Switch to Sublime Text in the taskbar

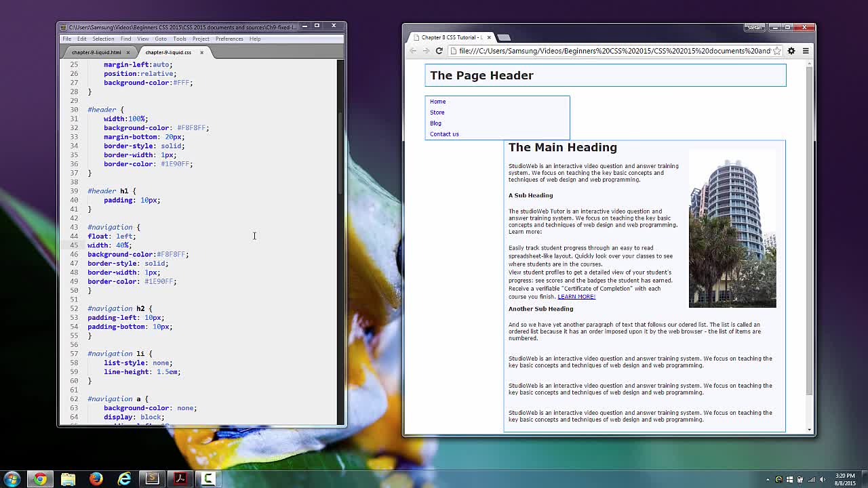tap(152, 479)
